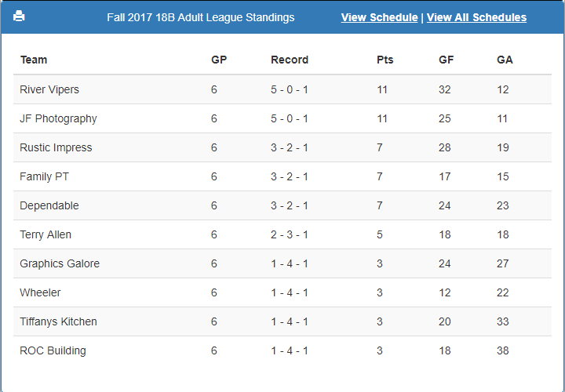The width and height of the screenshot is (565, 392).
Task: Click the GP column header
Action: (219, 60)
